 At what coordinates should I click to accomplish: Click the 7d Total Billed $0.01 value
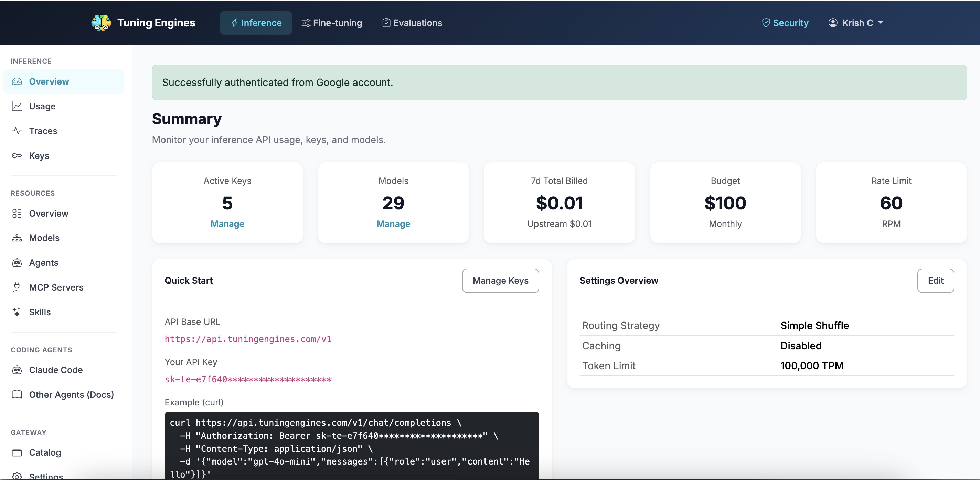559,203
